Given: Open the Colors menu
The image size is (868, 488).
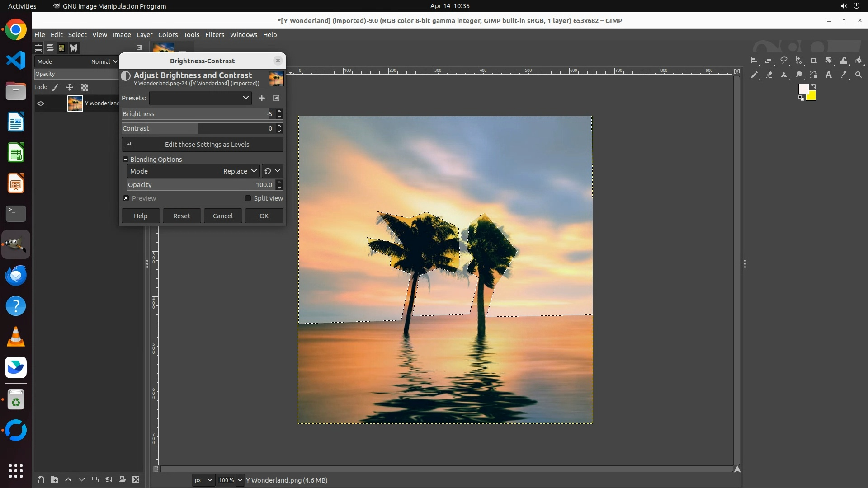Looking at the screenshot, I should (x=168, y=35).
